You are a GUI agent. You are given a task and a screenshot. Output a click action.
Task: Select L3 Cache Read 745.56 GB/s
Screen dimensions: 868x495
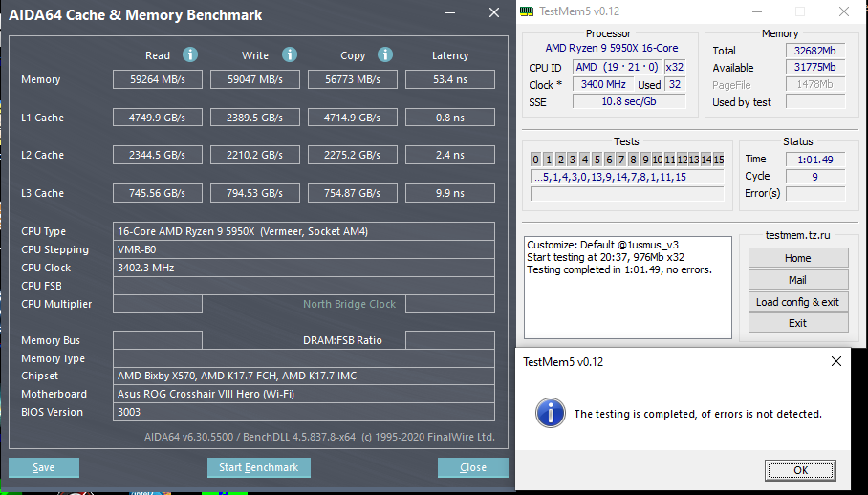[158, 193]
